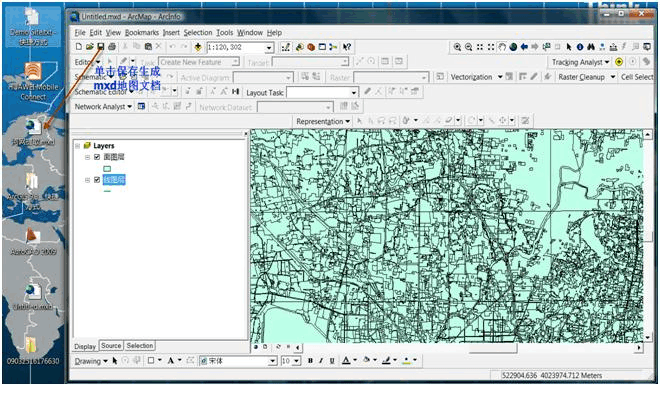Screen dimensions: 660x400
Task: Create a new map document
Action: pyautogui.click(x=79, y=47)
